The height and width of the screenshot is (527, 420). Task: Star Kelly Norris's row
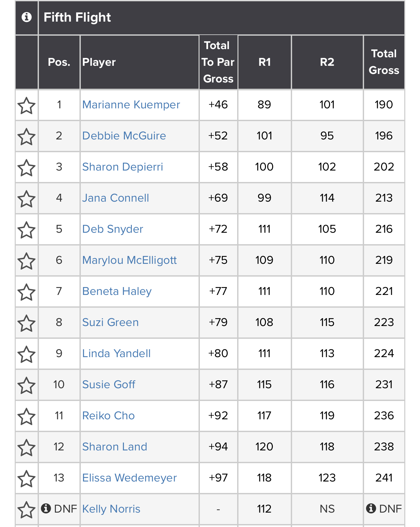26,510
